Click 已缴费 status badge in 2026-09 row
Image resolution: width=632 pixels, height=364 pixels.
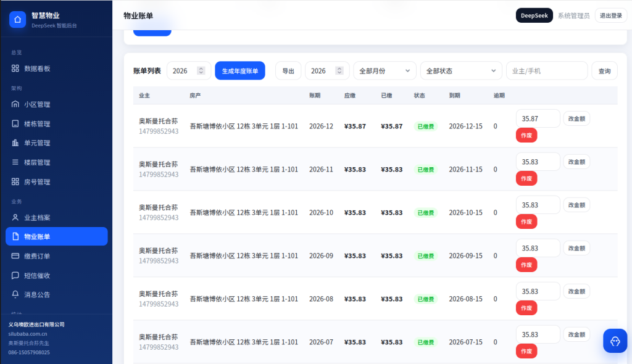(x=426, y=255)
